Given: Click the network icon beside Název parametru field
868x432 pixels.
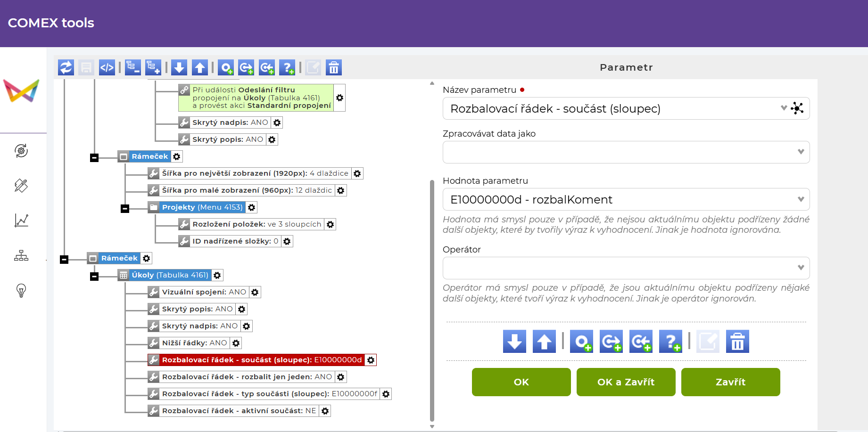Looking at the screenshot, I should [x=797, y=108].
